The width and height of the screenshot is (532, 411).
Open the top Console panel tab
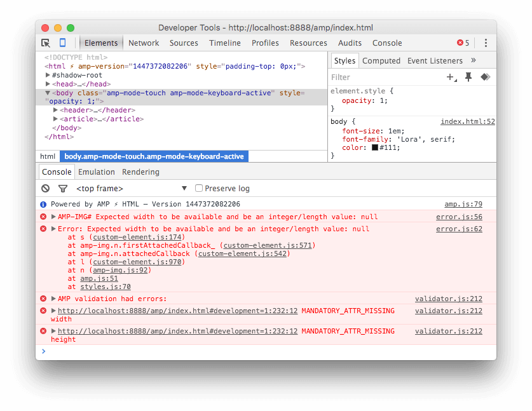click(387, 43)
